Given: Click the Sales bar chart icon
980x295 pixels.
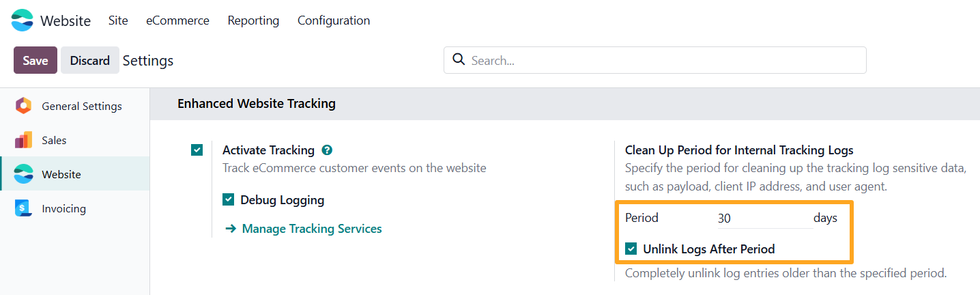Looking at the screenshot, I should (x=23, y=140).
